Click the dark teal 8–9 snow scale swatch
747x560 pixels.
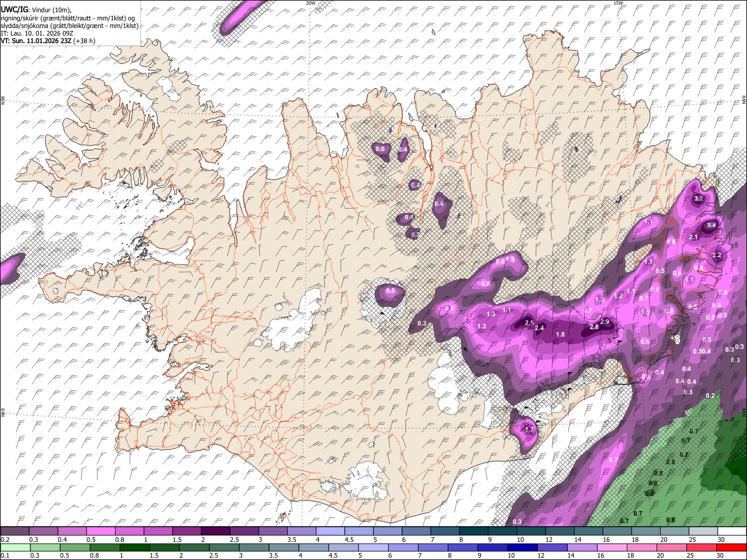point(473,531)
